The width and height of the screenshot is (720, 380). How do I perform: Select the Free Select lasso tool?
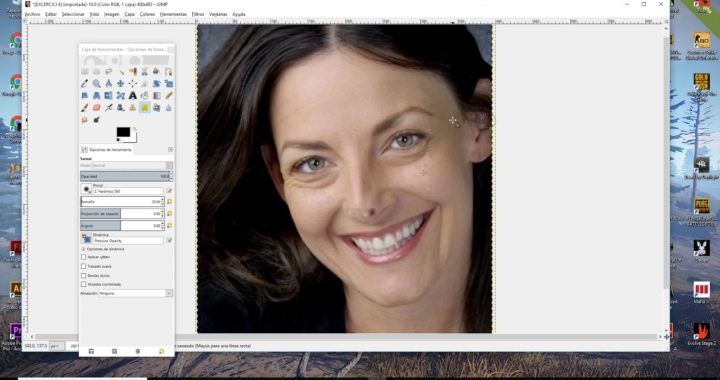tap(108, 72)
